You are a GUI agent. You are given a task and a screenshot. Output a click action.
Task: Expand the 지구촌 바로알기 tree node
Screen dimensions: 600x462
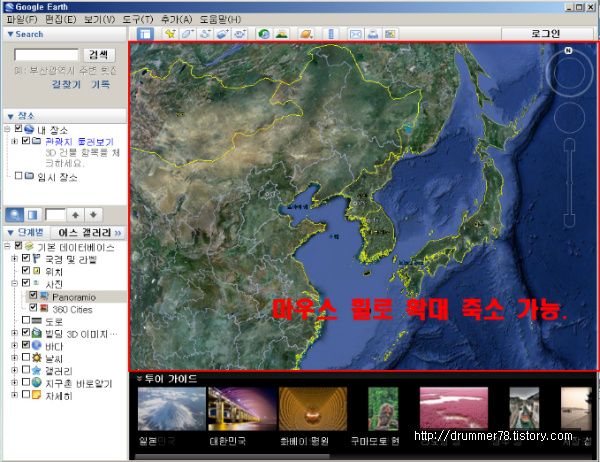coord(15,382)
